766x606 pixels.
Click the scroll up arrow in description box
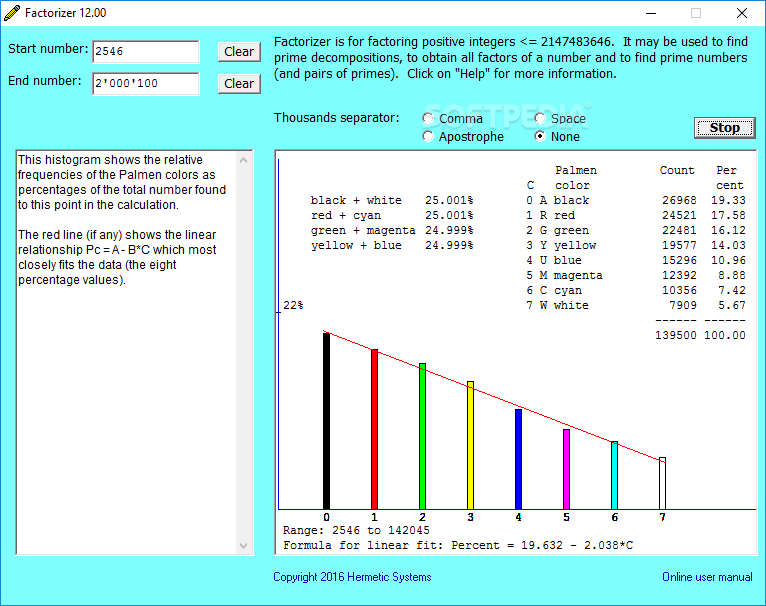(244, 160)
